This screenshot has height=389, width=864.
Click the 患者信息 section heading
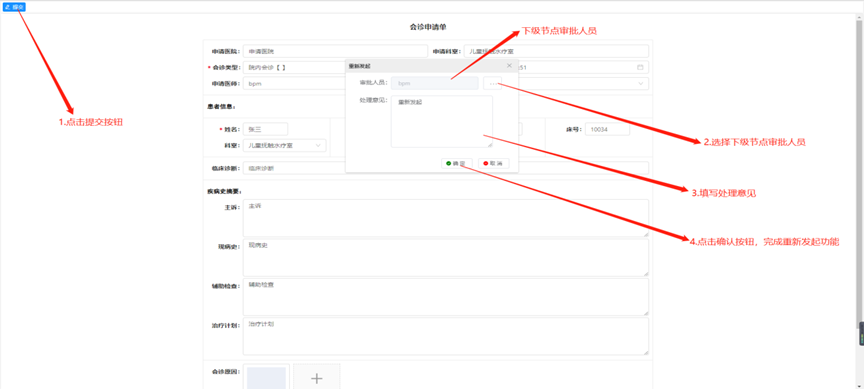[223, 106]
